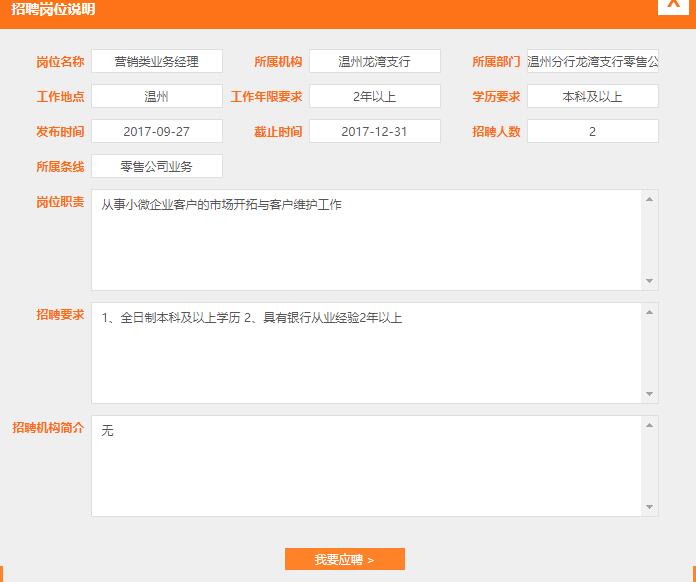
Task: Click inside the 招聘要求 text area
Action: [366, 353]
